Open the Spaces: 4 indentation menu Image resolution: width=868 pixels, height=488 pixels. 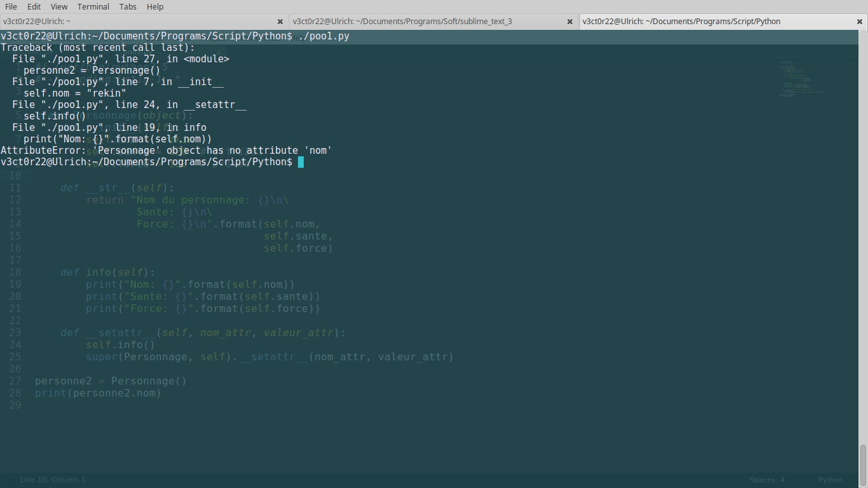(766, 480)
